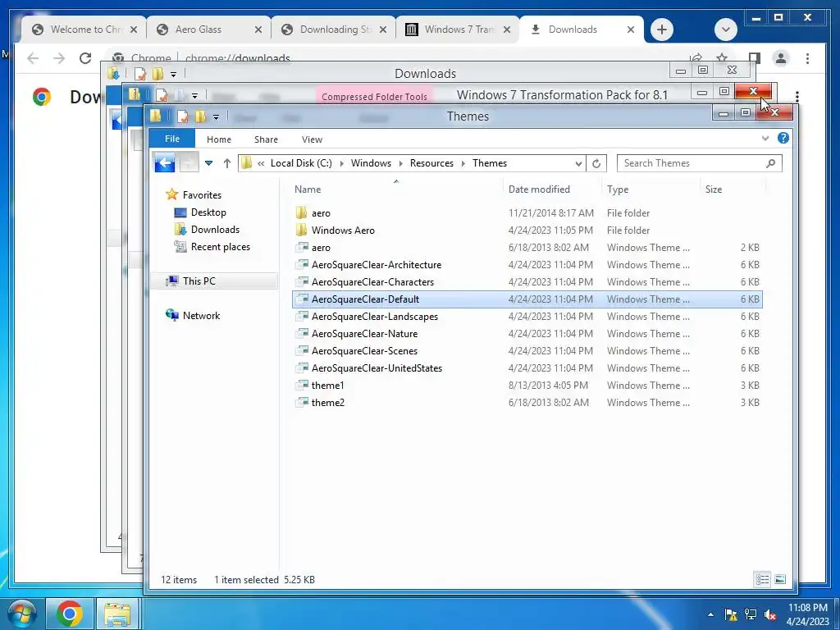
Task: Select Network in navigation pane
Action: click(201, 316)
